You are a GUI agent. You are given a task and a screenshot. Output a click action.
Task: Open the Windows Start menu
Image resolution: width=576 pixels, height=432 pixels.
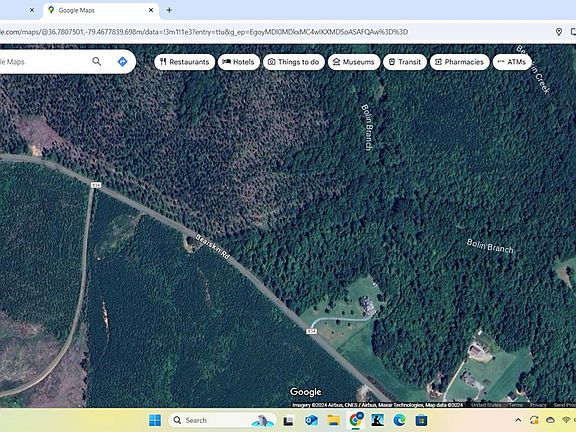tap(155, 420)
